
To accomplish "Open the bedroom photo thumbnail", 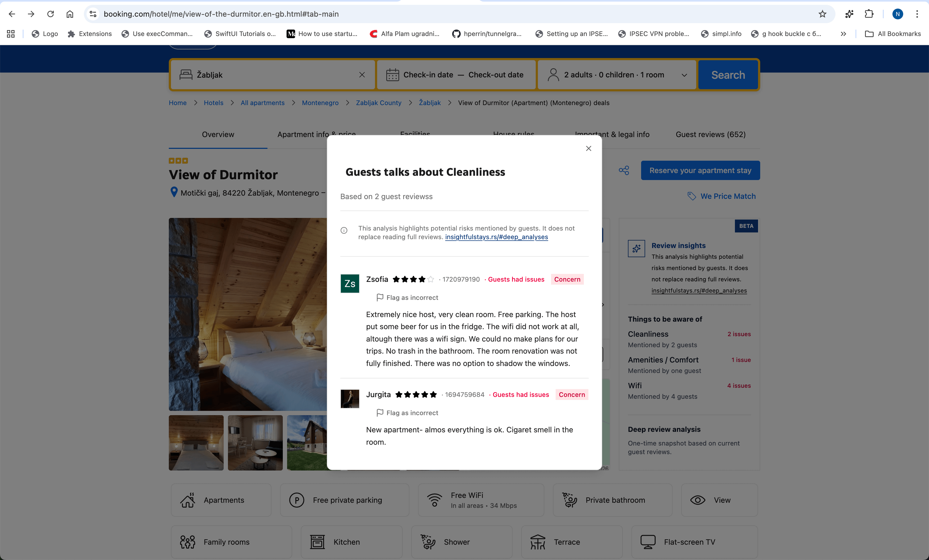I will coord(196,442).
